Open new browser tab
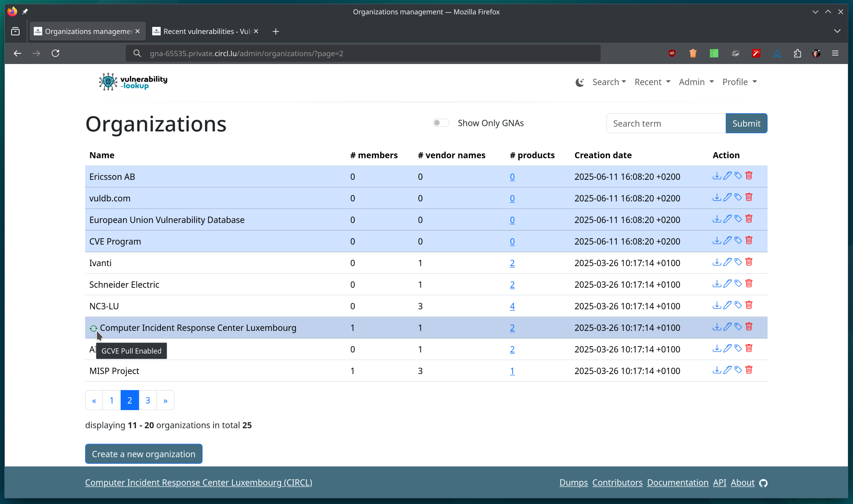The width and height of the screenshot is (853, 504). pyautogui.click(x=276, y=31)
